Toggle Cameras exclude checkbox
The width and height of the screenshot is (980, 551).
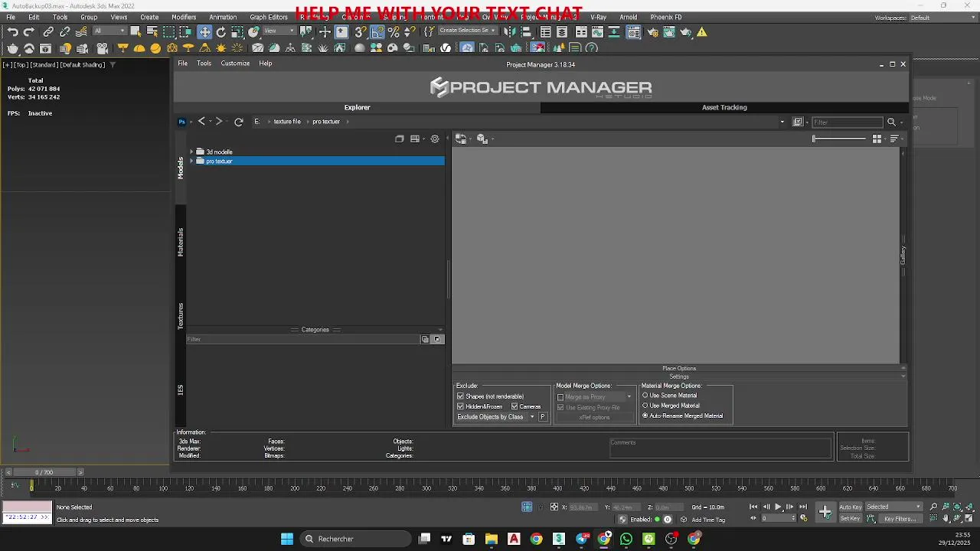coord(514,406)
